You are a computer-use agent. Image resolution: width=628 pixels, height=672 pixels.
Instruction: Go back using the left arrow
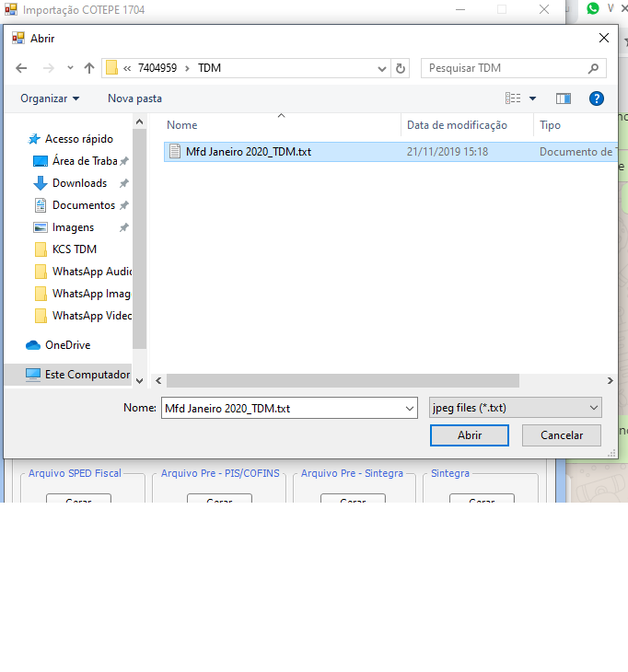(21, 68)
